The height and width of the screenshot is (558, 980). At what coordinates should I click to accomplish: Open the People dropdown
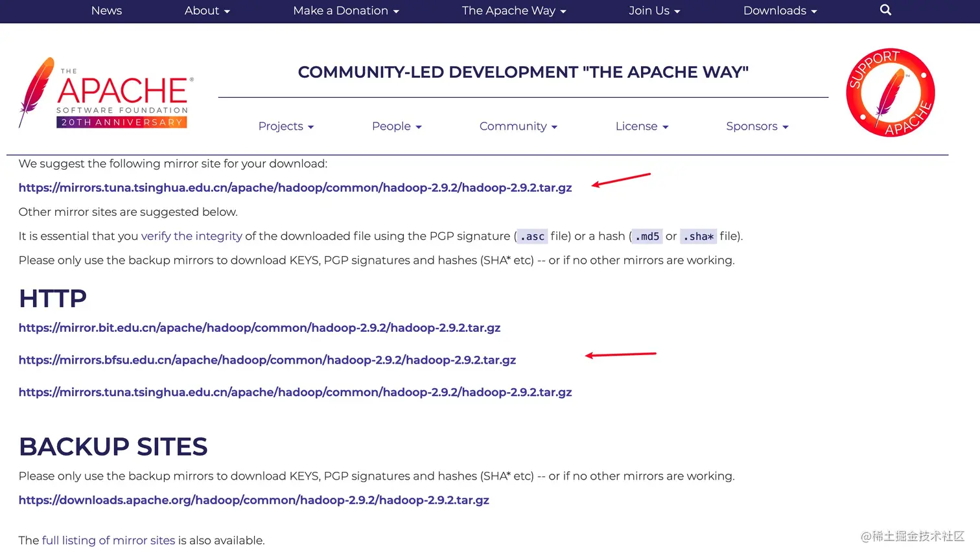point(397,126)
